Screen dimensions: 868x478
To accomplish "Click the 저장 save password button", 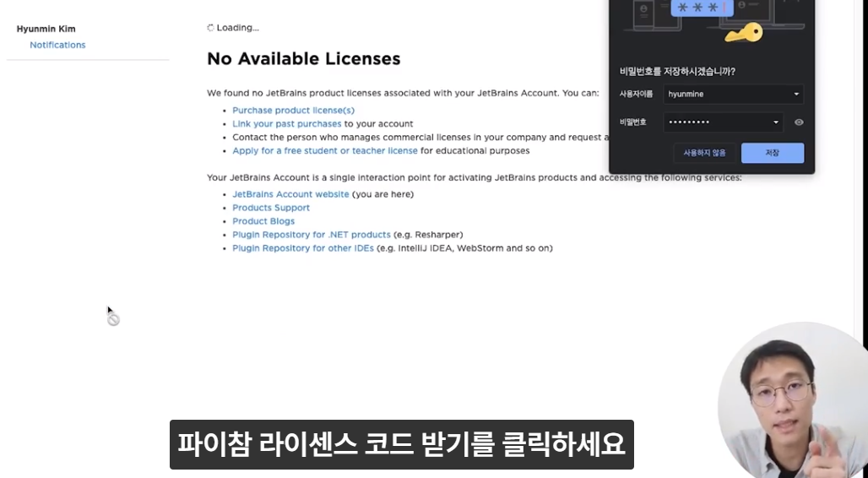I will (x=773, y=153).
